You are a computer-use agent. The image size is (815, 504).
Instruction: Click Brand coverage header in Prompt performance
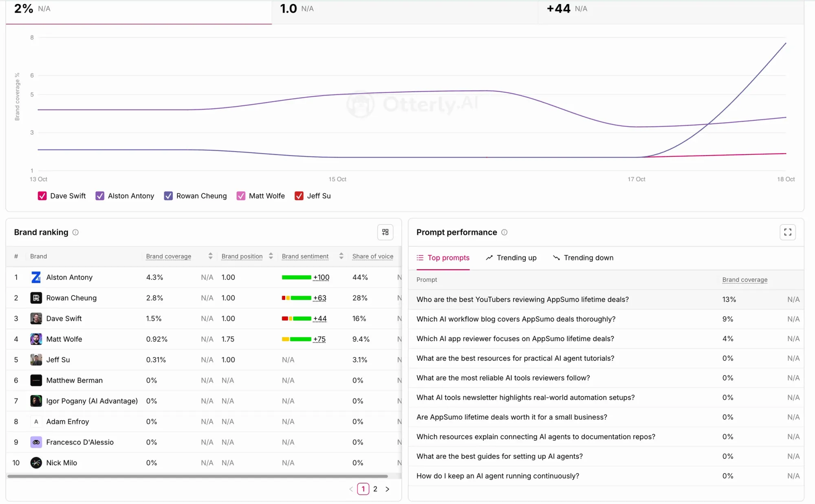coord(745,280)
